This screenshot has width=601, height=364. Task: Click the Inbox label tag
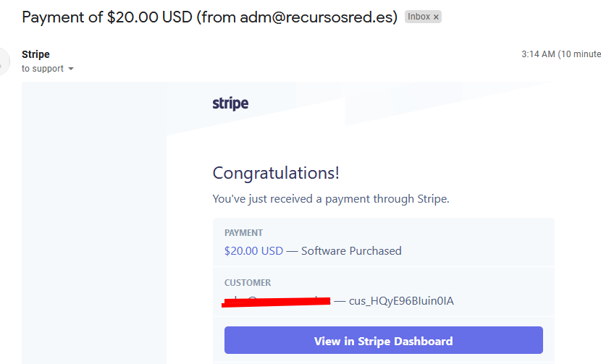419,17
